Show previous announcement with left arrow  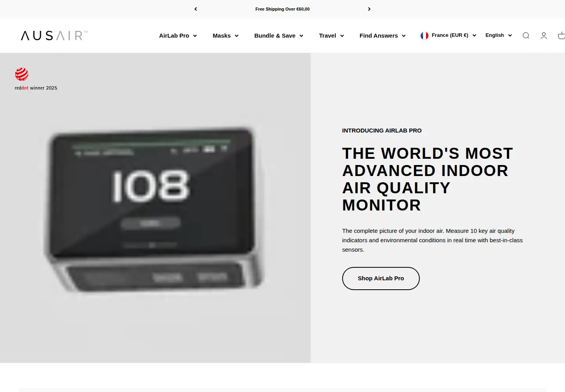click(x=196, y=9)
